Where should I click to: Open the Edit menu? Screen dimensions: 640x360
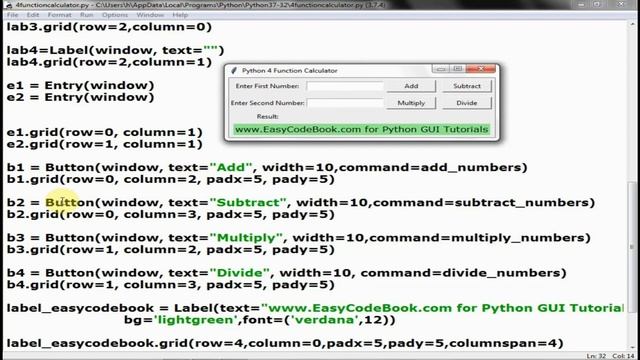(33, 15)
